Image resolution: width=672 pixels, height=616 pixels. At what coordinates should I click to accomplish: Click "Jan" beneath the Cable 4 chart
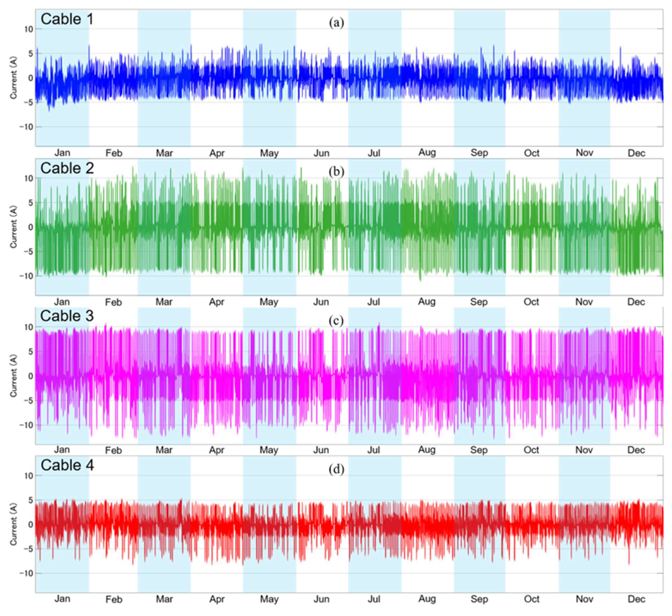coord(62,599)
